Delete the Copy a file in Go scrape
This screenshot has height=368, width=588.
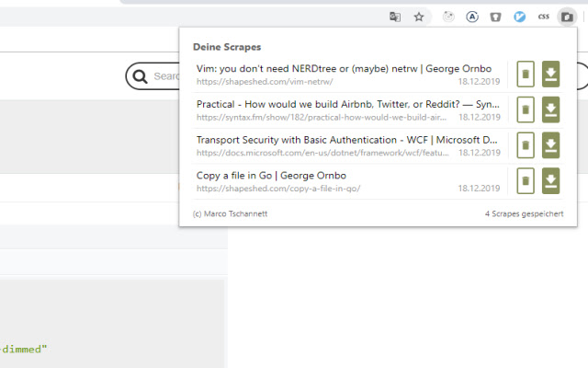[x=526, y=180]
